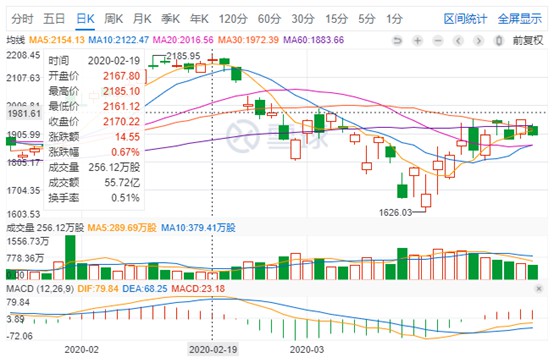Switch to the 季K tab
The width and height of the screenshot is (554, 363).
[x=171, y=19]
